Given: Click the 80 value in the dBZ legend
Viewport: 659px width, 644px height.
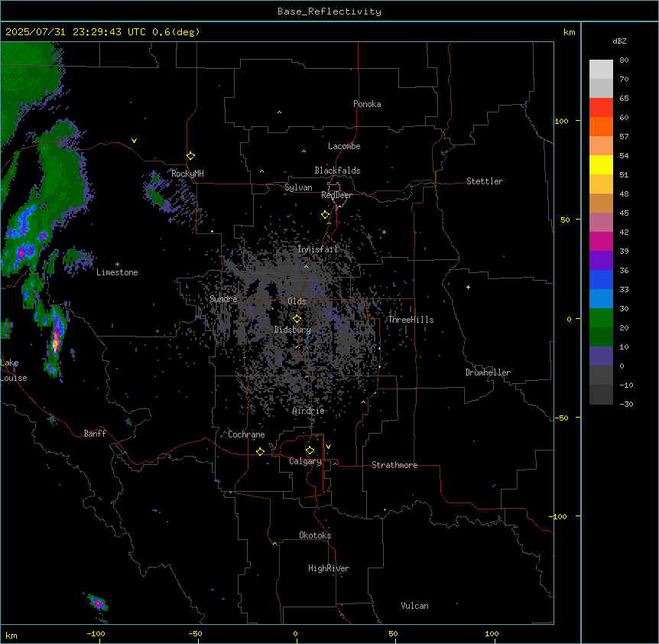Looking at the screenshot, I should click(x=624, y=60).
